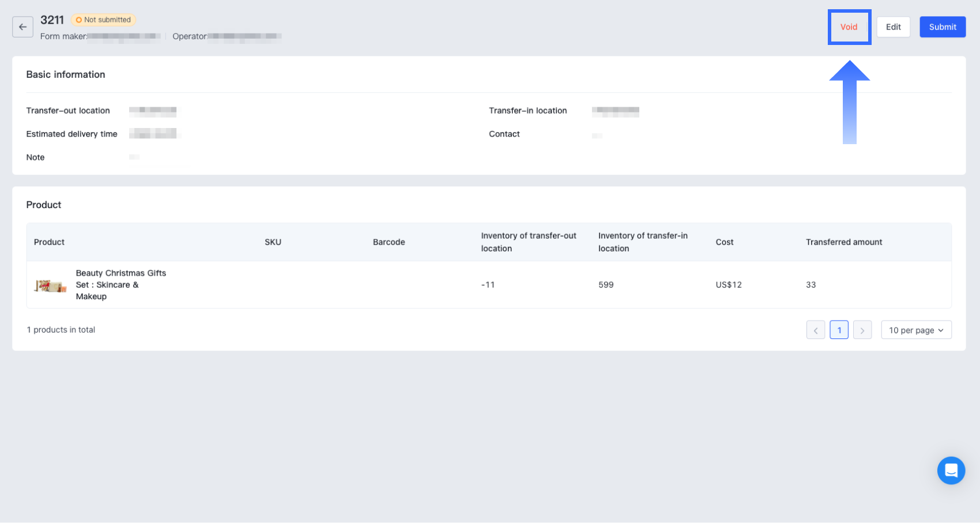The width and height of the screenshot is (980, 523).
Task: Open the chat support bubble
Action: pos(951,471)
